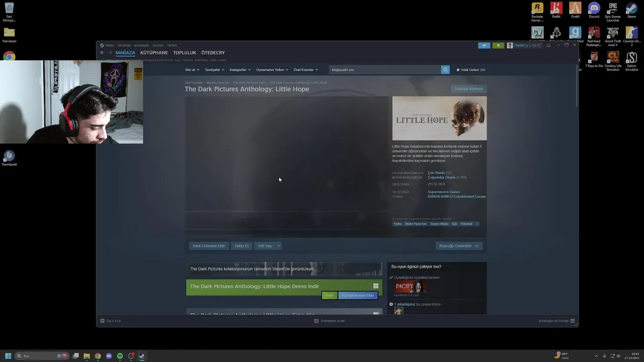
Task: Open the Yok Say dropdown arrow
Action: pyautogui.click(x=279, y=246)
